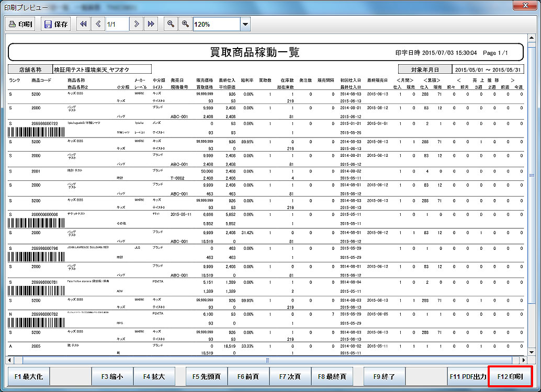Go to next page using right arrow icon
The width and height of the screenshot is (541, 392).
(137, 24)
